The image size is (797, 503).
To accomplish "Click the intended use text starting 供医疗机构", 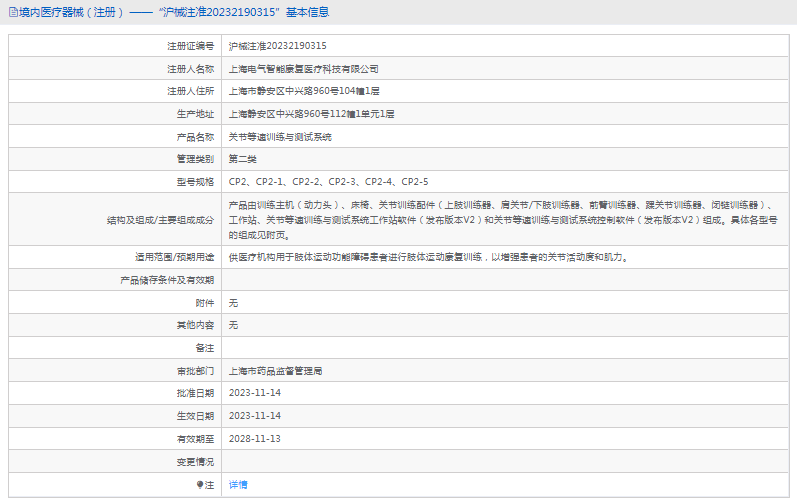I will coord(430,258).
